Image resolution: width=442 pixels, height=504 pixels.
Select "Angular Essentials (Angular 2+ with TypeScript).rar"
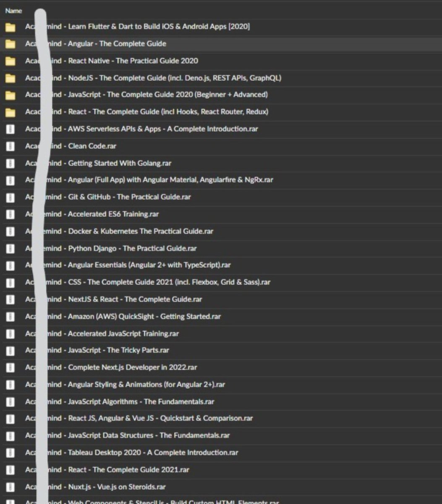[149, 265]
